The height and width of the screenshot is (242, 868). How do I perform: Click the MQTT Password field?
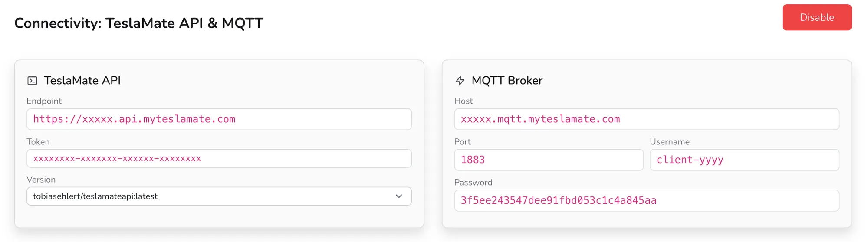(x=647, y=201)
